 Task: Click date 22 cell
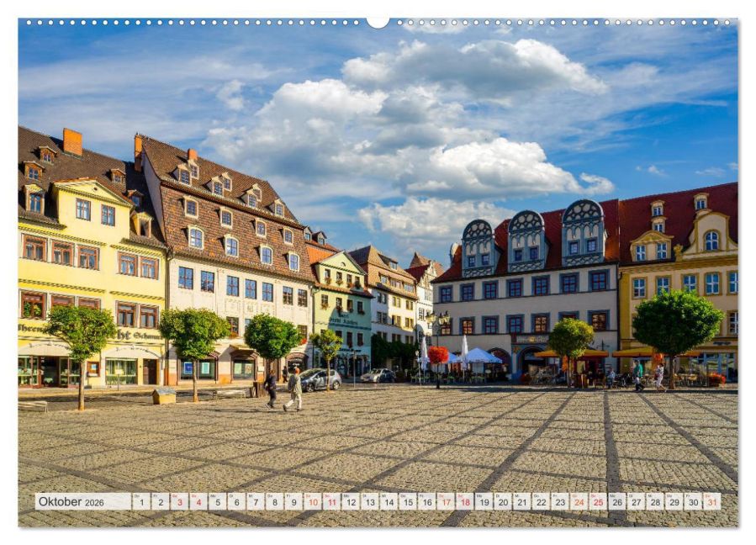541,501
